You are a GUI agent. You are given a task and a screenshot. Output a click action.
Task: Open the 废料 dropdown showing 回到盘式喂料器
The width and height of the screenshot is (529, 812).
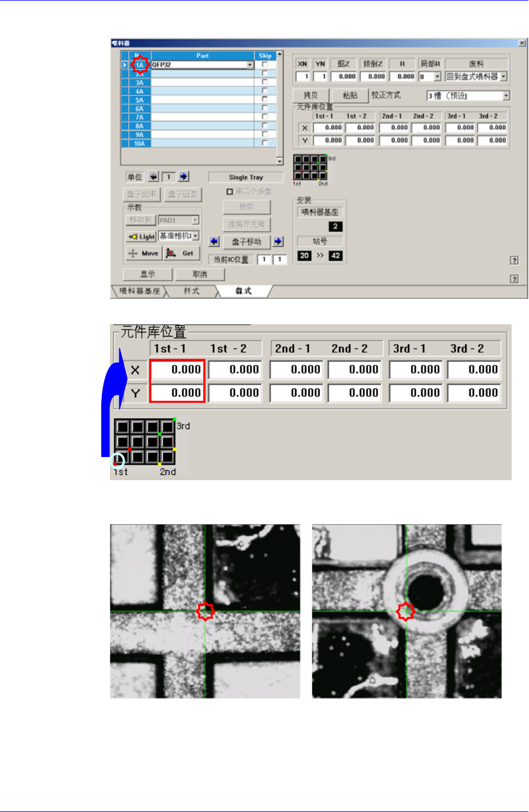pos(504,76)
